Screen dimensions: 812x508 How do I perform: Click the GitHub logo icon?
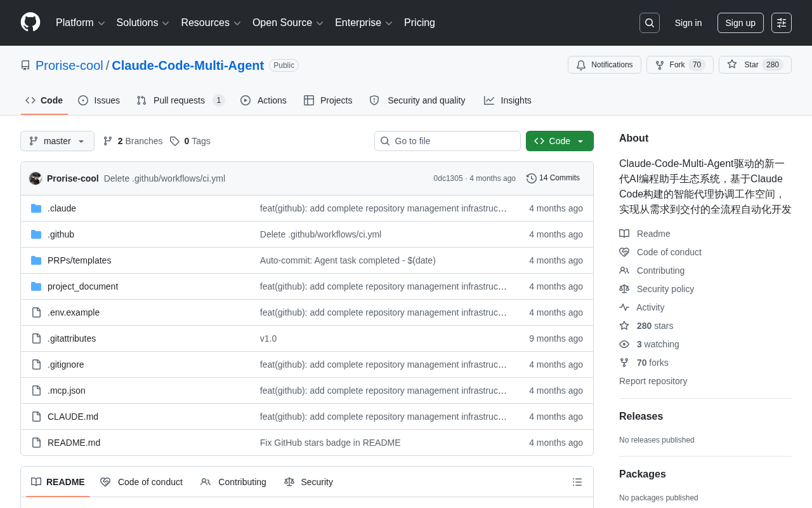[30, 22]
